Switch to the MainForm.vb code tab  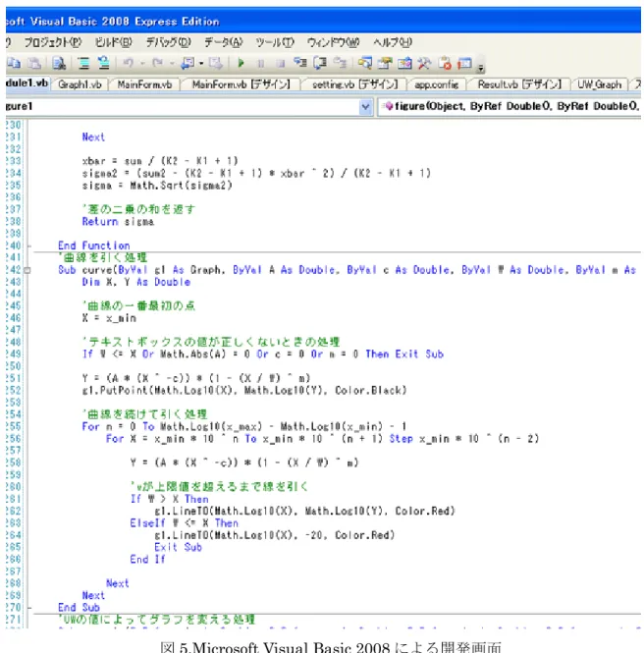click(x=144, y=84)
